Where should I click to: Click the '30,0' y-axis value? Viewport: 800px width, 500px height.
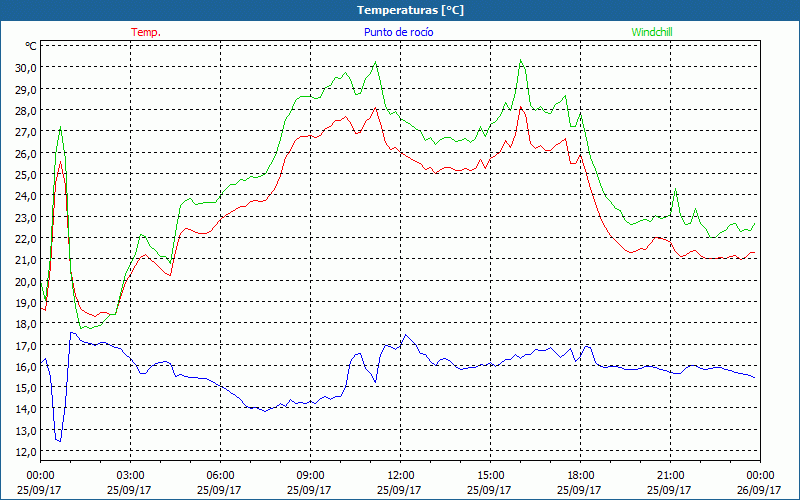pos(27,68)
